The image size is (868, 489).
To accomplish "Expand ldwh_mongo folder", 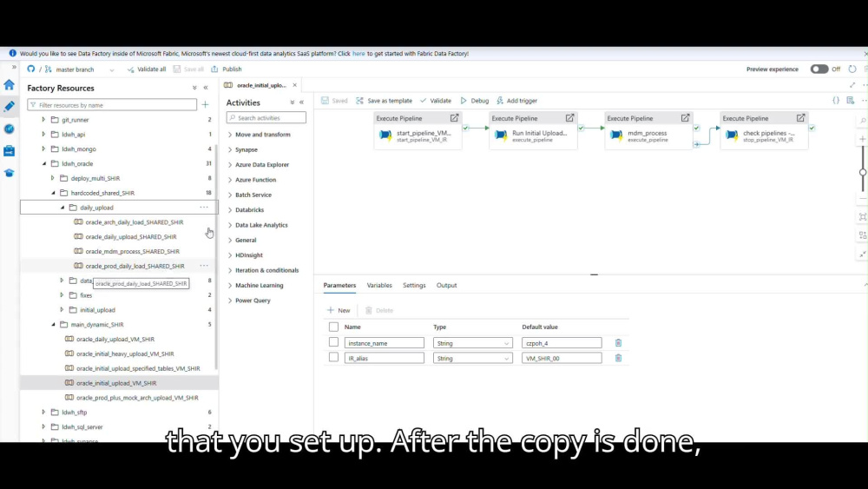I will [x=43, y=149].
